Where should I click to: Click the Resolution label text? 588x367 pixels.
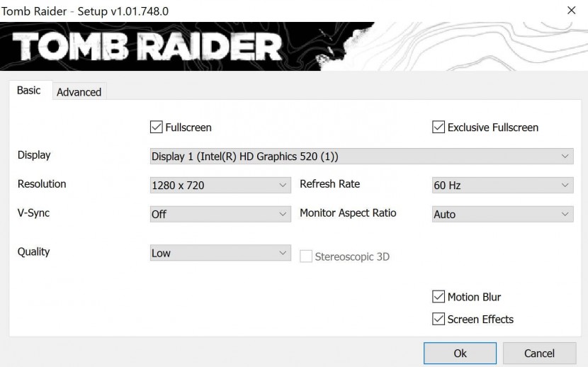(42, 183)
